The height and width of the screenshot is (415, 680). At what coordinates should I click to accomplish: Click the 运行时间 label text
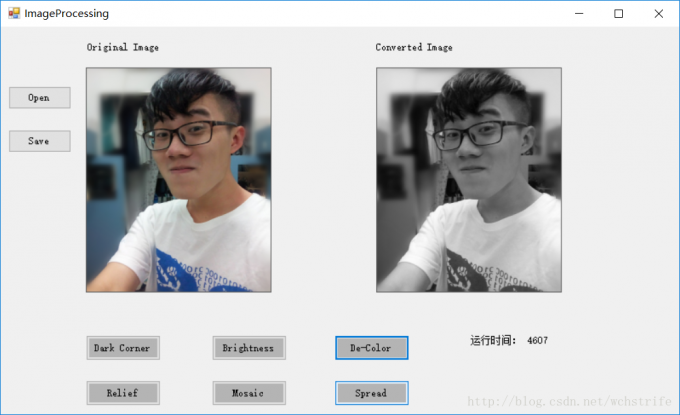coord(493,340)
